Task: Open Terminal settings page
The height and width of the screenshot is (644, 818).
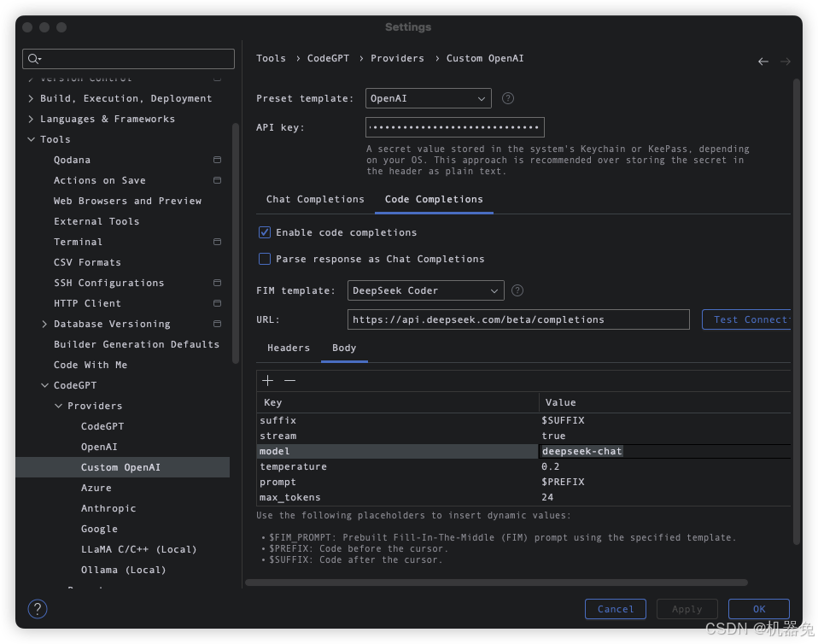Action: (x=78, y=242)
